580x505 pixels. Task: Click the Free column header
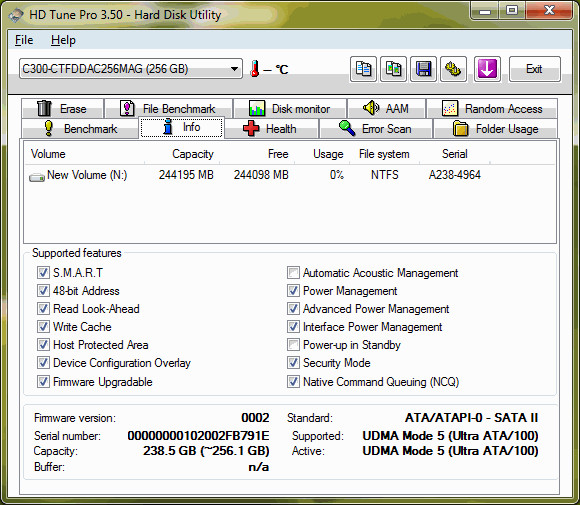[257, 154]
